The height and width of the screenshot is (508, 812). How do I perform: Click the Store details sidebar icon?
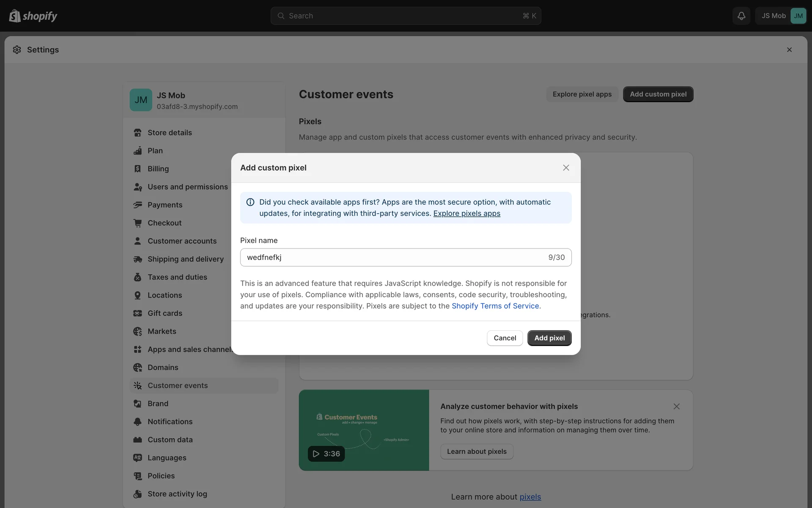tap(137, 133)
